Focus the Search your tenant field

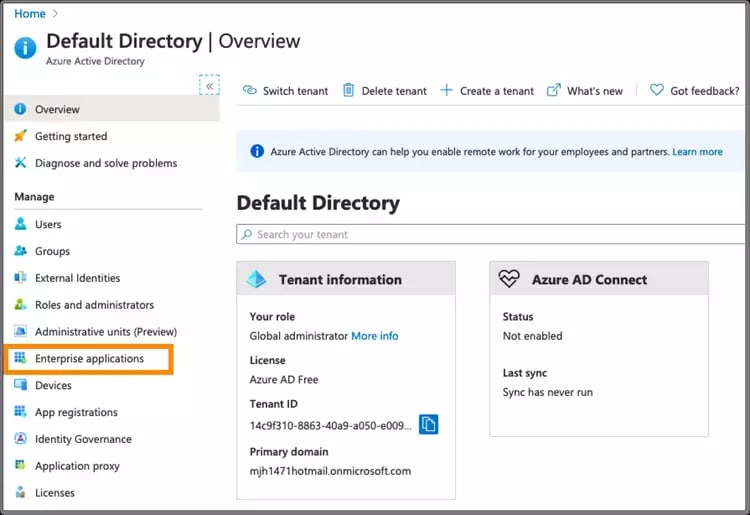click(x=493, y=234)
